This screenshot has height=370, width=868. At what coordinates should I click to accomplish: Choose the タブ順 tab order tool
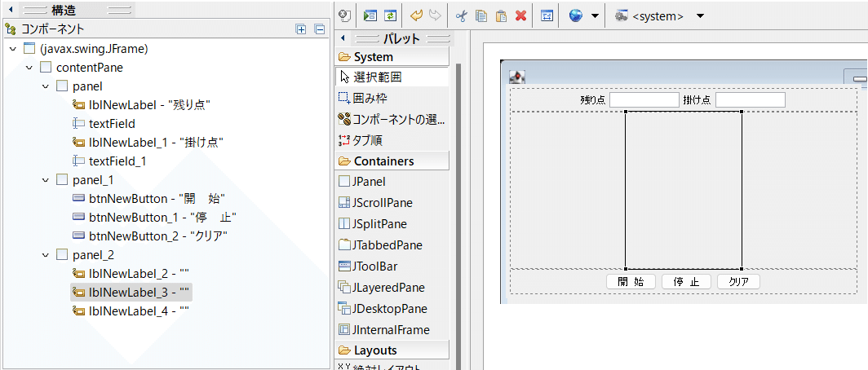[x=362, y=140]
